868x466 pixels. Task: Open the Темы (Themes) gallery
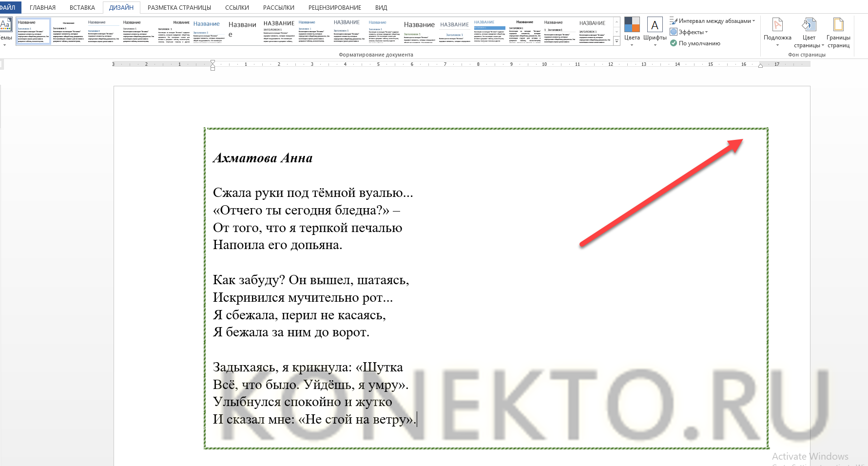point(5,31)
